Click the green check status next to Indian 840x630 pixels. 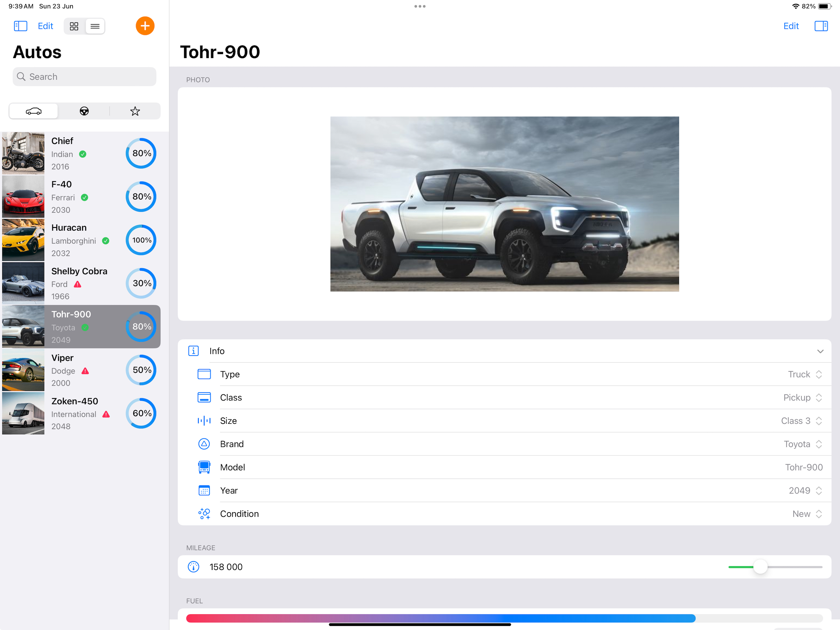82,154
